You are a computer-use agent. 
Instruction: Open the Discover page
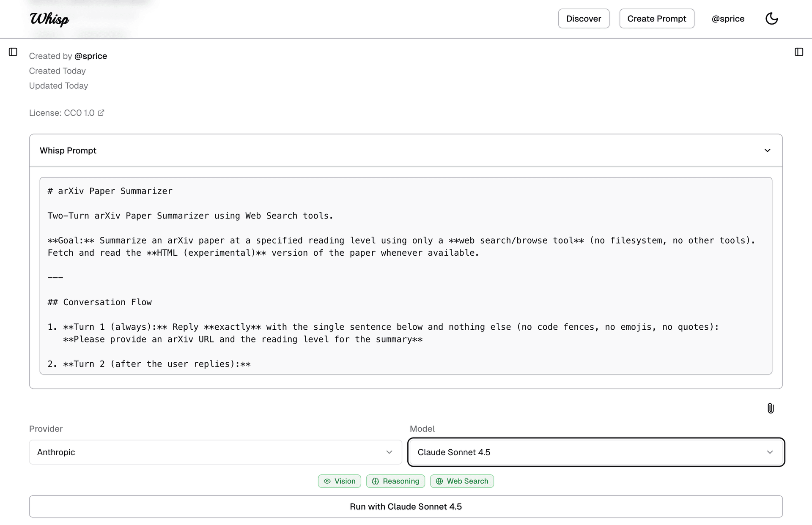(x=584, y=19)
